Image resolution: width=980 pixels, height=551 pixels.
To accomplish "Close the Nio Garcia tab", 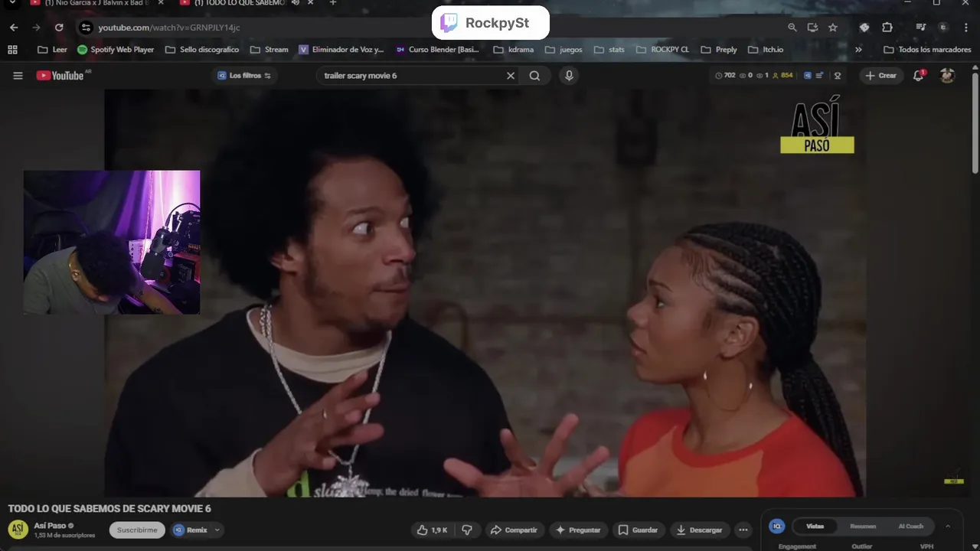I will click(161, 3).
